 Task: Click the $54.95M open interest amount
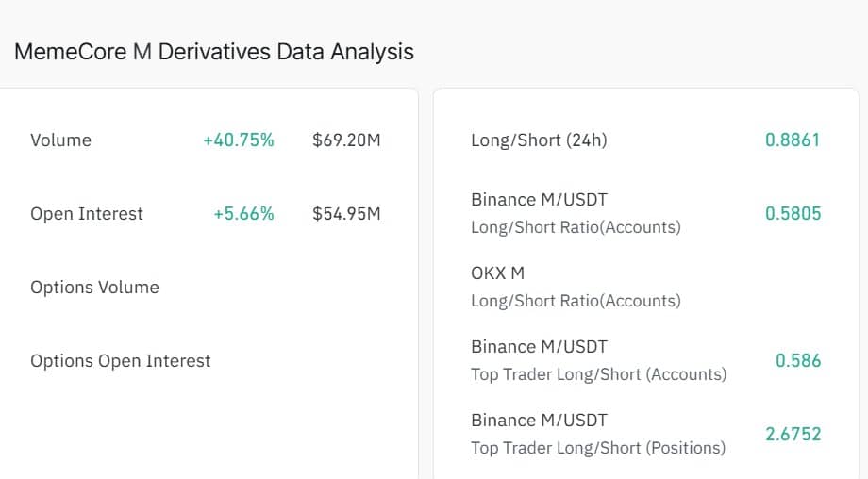[x=346, y=214]
